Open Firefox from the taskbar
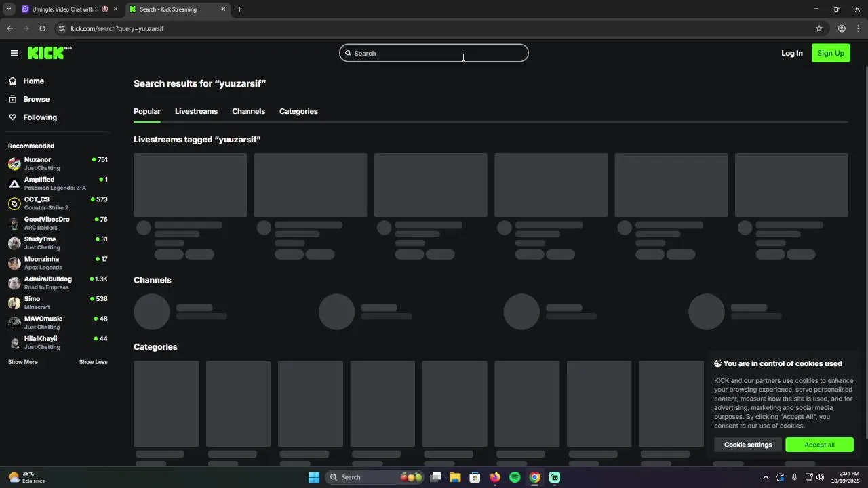 click(x=495, y=477)
